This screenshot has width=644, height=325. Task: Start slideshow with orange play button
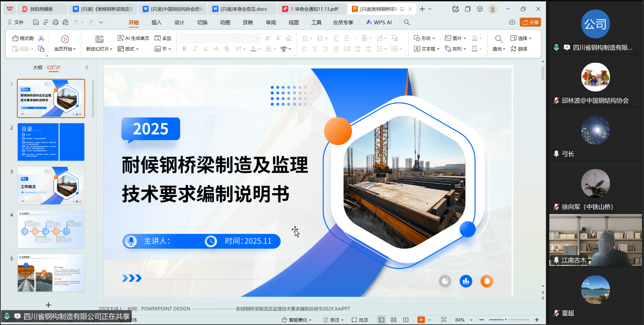pos(421,320)
